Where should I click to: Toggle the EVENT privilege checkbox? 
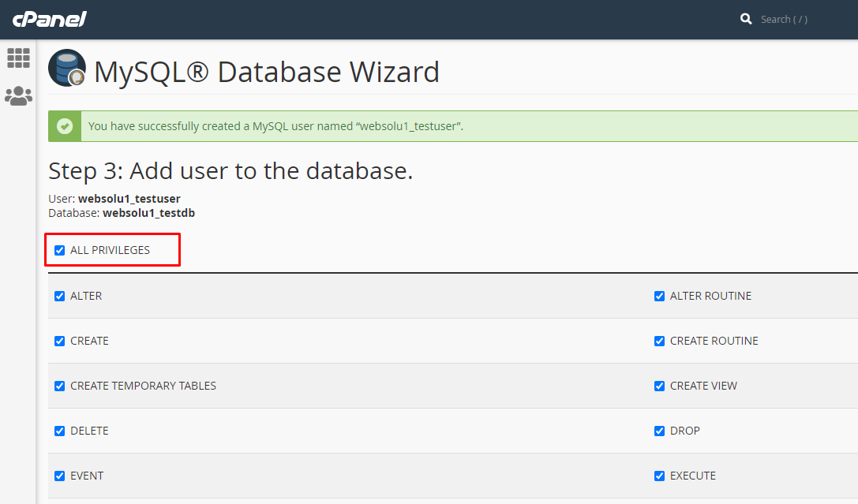point(60,476)
